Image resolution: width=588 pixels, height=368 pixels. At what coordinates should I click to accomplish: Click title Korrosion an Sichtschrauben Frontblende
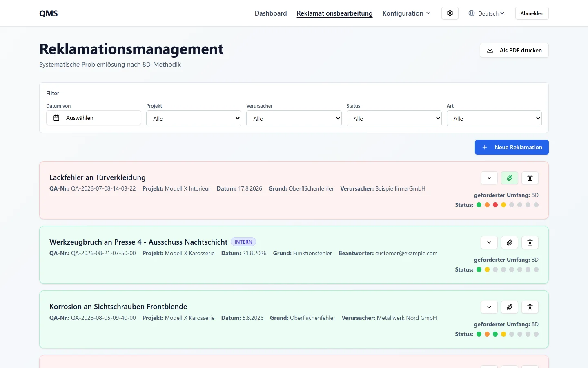pyautogui.click(x=118, y=306)
